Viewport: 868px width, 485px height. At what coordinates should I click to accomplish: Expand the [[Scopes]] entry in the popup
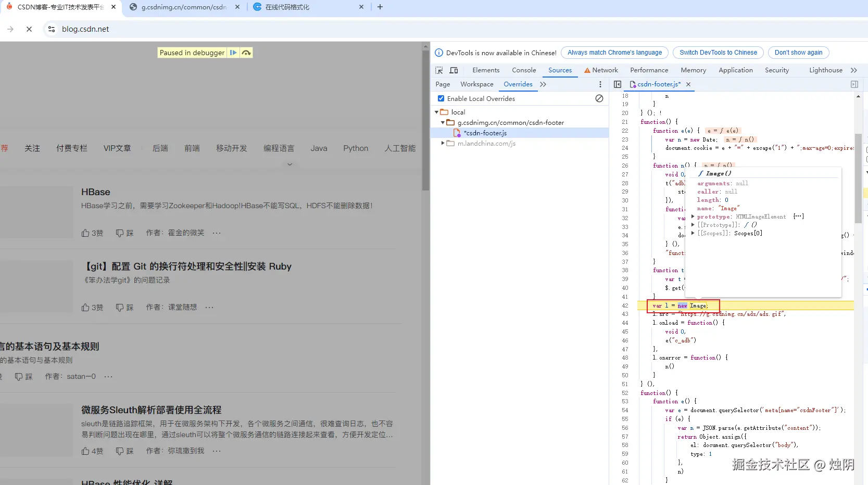click(693, 233)
